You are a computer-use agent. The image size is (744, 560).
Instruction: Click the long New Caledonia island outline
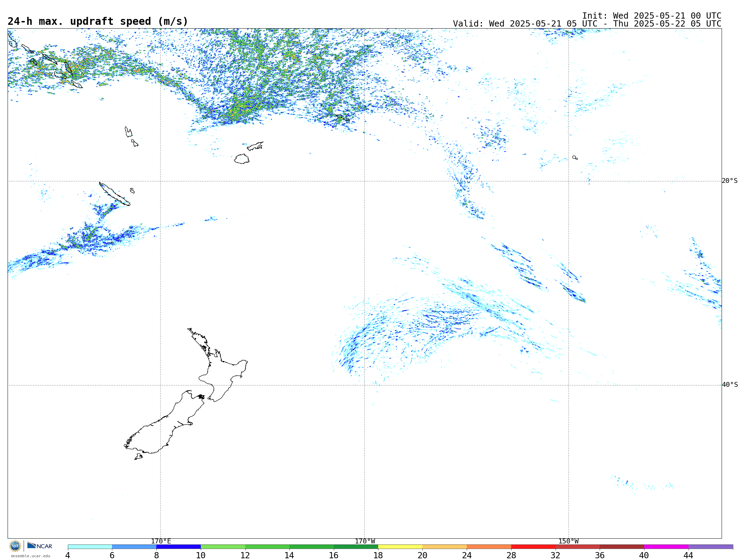pyautogui.click(x=115, y=194)
